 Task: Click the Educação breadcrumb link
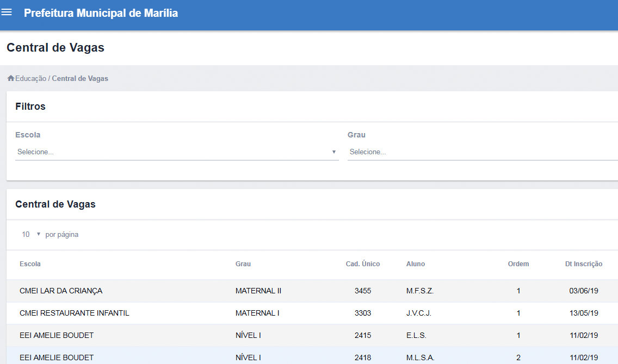(30, 79)
